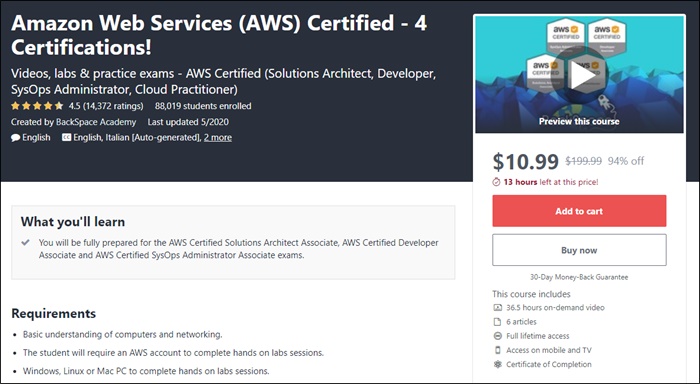Click the 'Requirements' heading
The width and height of the screenshot is (700, 384).
54,313
